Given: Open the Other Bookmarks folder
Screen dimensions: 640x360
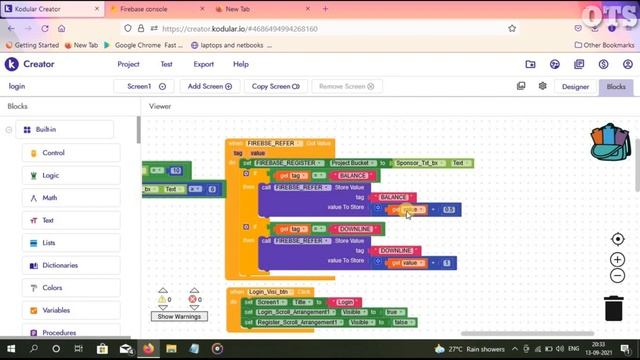Looking at the screenshot, I should (604, 45).
